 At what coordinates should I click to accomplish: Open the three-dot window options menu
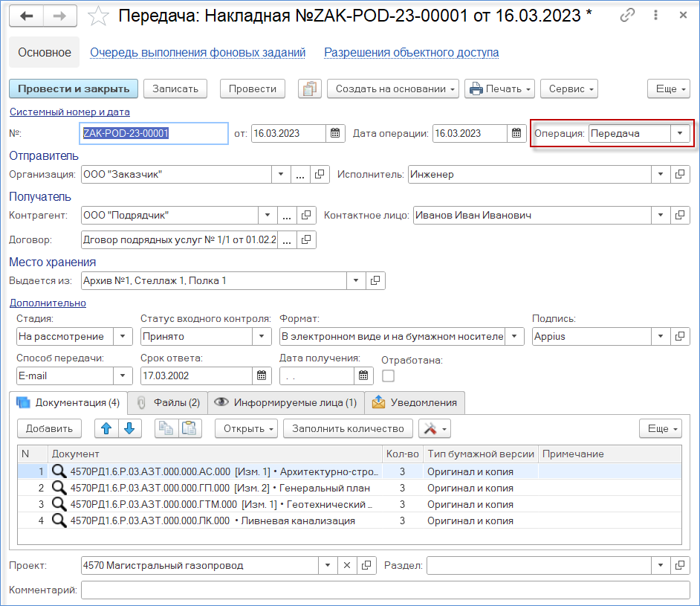[x=655, y=15]
